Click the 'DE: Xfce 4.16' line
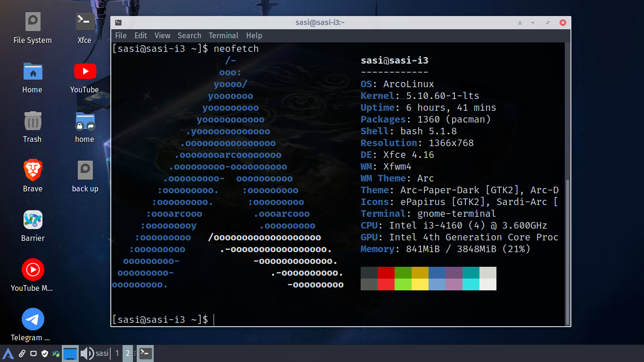 click(397, 155)
